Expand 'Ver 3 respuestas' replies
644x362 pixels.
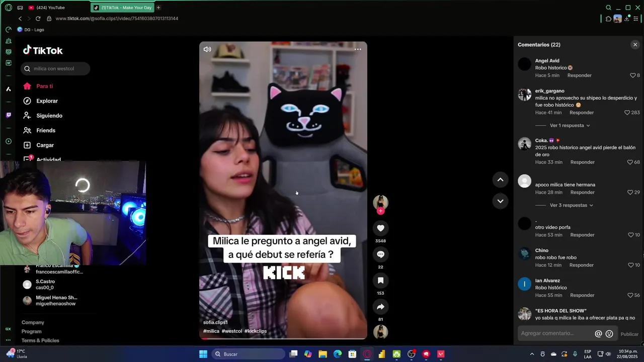coord(571,205)
